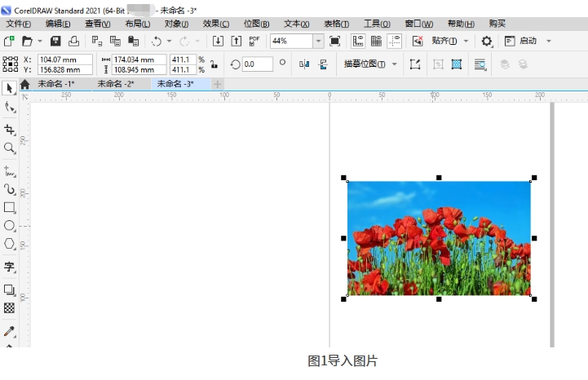This screenshot has width=588, height=380.
Task: Click the rotation angle input field
Action: coord(258,64)
